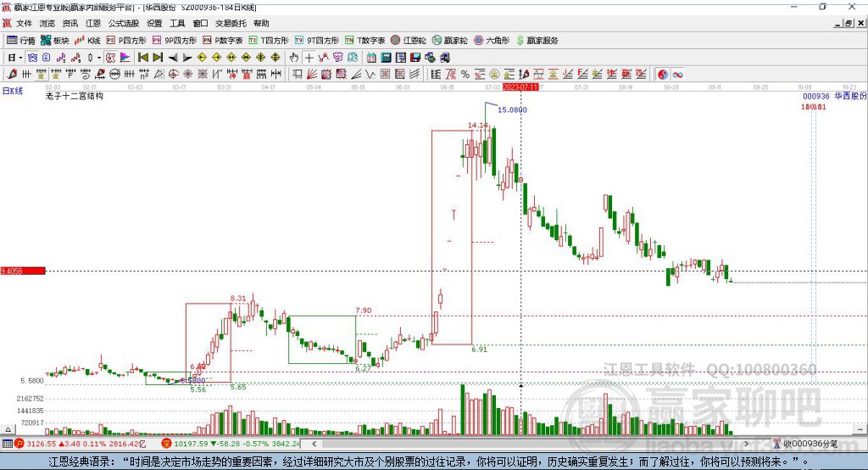This screenshot has width=868, height=470.
Task: Open the 文件 menu
Action: (24, 23)
